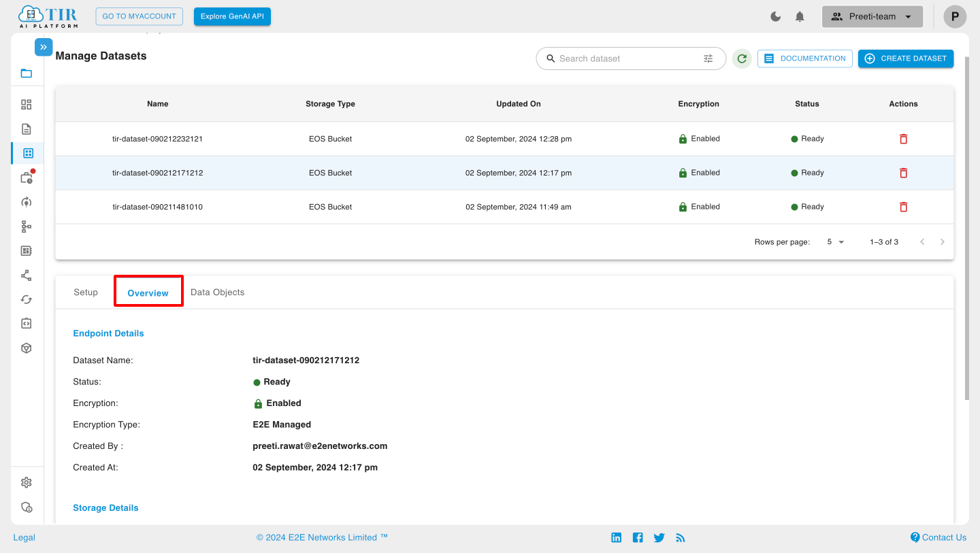The height and width of the screenshot is (553, 980).
Task: Go to previous page of datasets
Action: 922,242
